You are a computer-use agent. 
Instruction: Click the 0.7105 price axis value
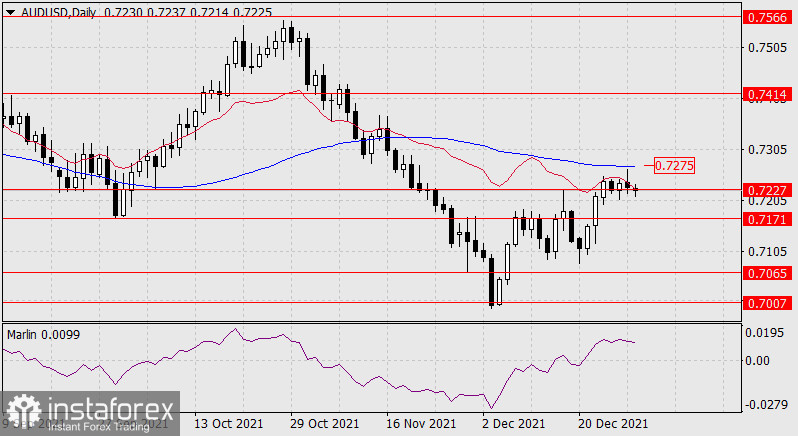point(767,251)
